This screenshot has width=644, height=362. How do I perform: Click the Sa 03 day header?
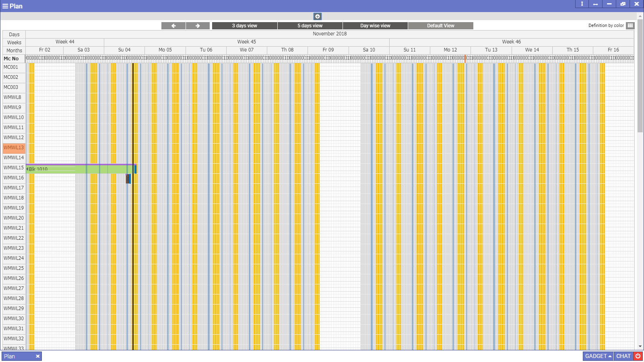(84, 50)
